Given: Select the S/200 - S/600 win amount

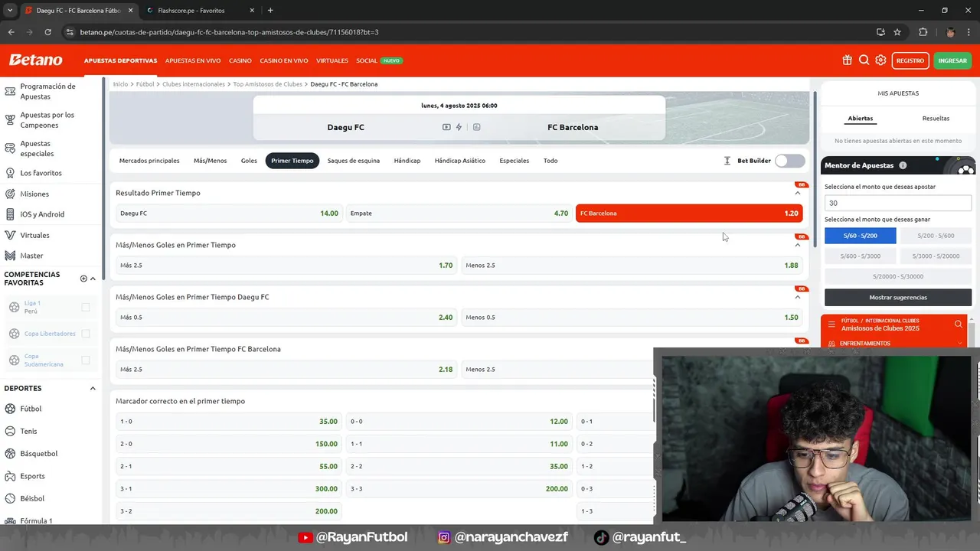Looking at the screenshot, I should pyautogui.click(x=936, y=236).
